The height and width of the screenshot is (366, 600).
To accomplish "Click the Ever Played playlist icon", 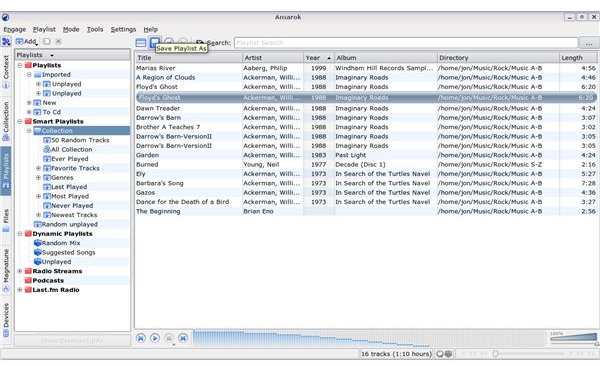I will tap(47, 158).
